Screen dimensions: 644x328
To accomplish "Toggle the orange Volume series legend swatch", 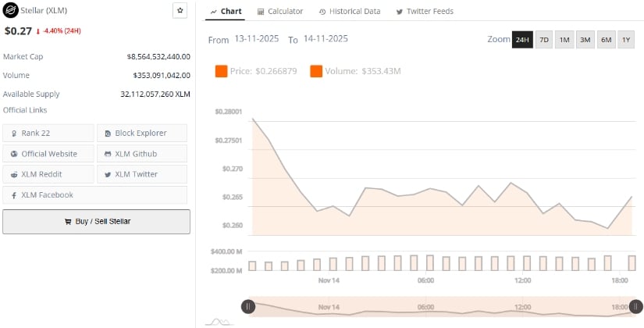I will point(316,72).
